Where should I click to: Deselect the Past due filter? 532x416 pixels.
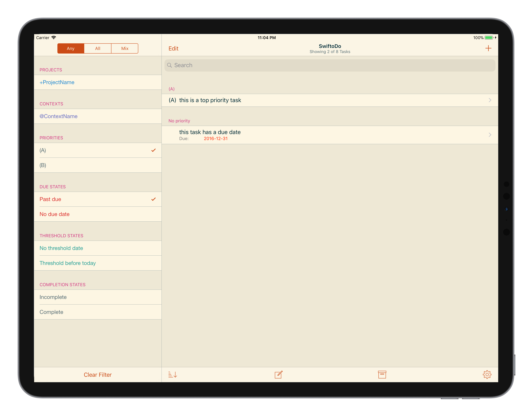pyautogui.click(x=97, y=199)
